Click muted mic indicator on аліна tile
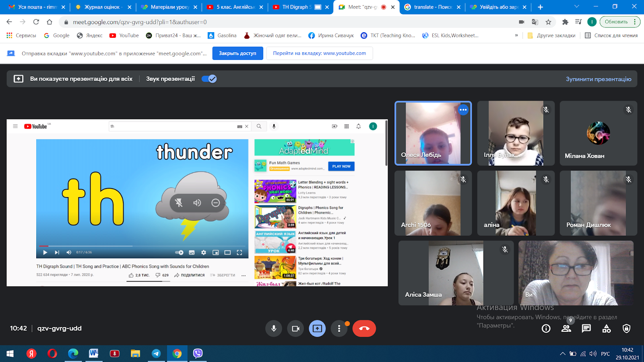Image resolution: width=644 pixels, height=362 pixels. [546, 179]
